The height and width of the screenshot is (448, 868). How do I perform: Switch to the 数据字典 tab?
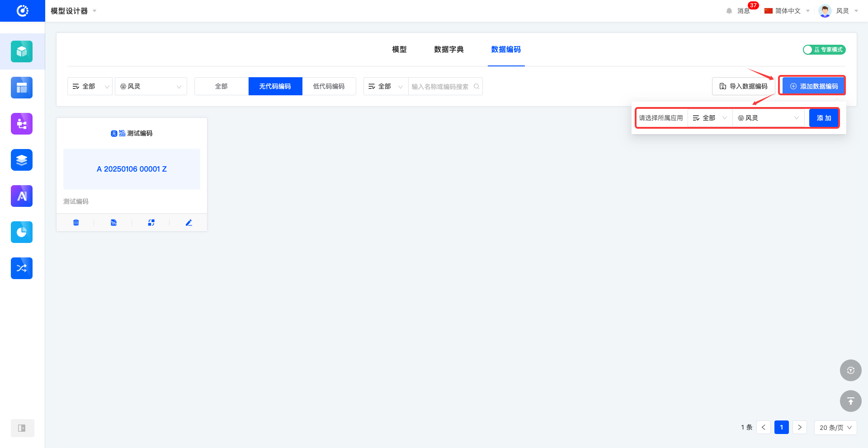coord(448,49)
